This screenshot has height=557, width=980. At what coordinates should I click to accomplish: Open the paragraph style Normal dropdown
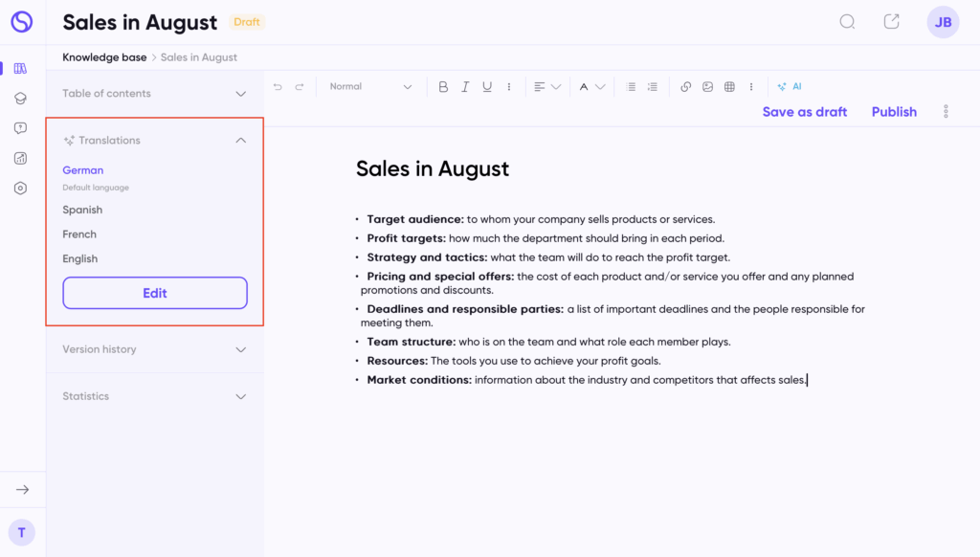pyautogui.click(x=370, y=87)
